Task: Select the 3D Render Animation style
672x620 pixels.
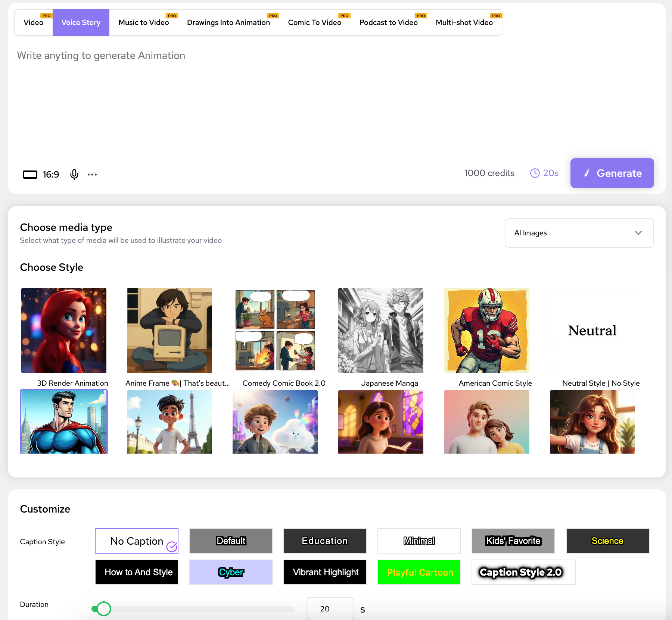Action: (64, 331)
